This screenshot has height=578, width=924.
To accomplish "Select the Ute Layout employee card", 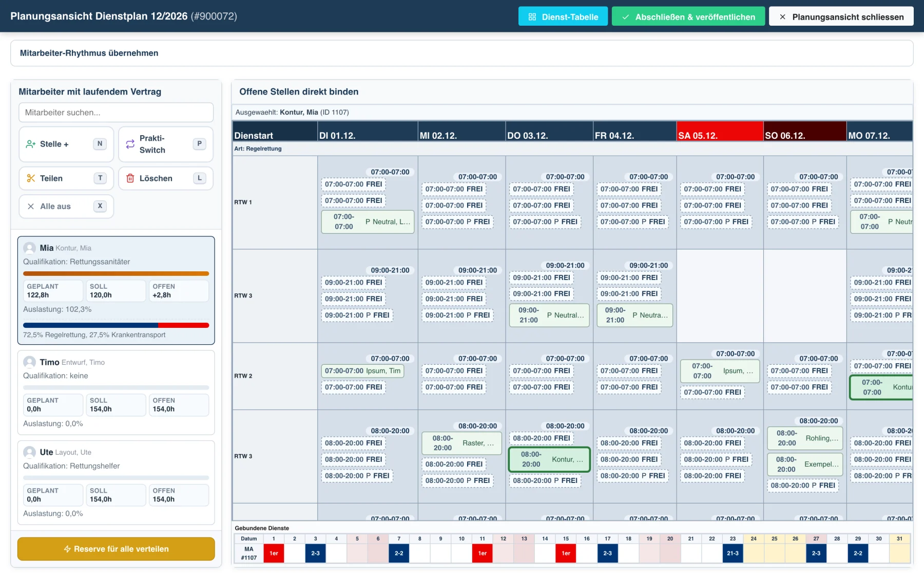I will (x=116, y=482).
